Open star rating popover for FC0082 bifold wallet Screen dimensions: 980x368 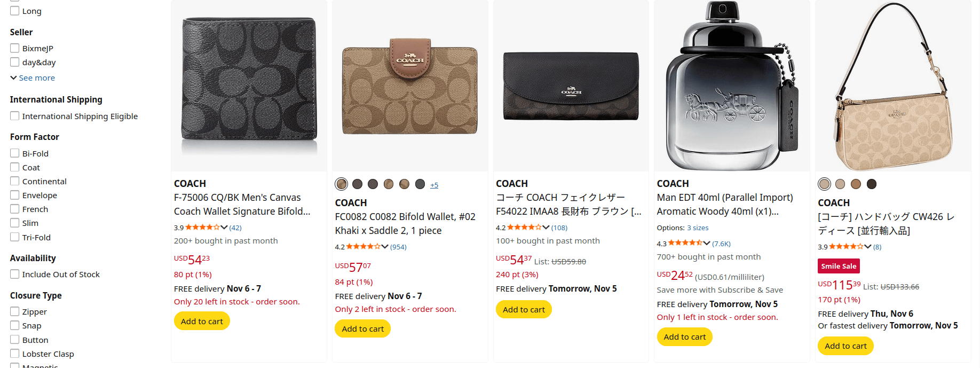pyautogui.click(x=367, y=247)
